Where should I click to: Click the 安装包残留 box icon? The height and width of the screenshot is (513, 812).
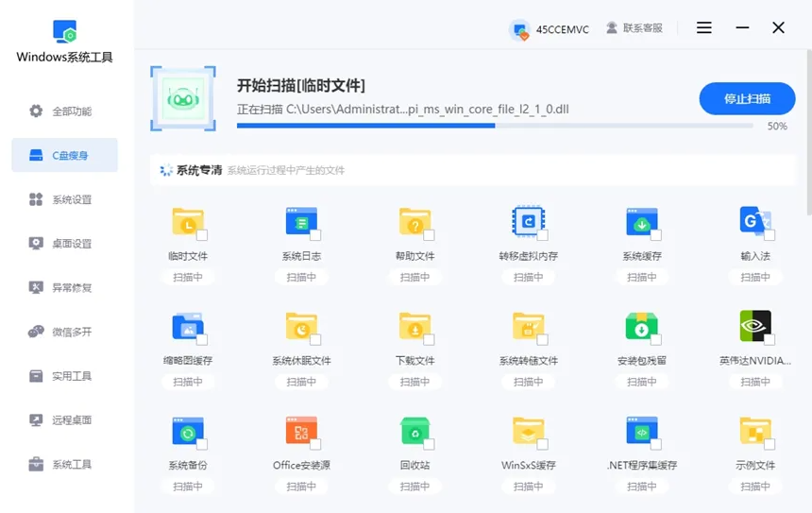click(642, 327)
